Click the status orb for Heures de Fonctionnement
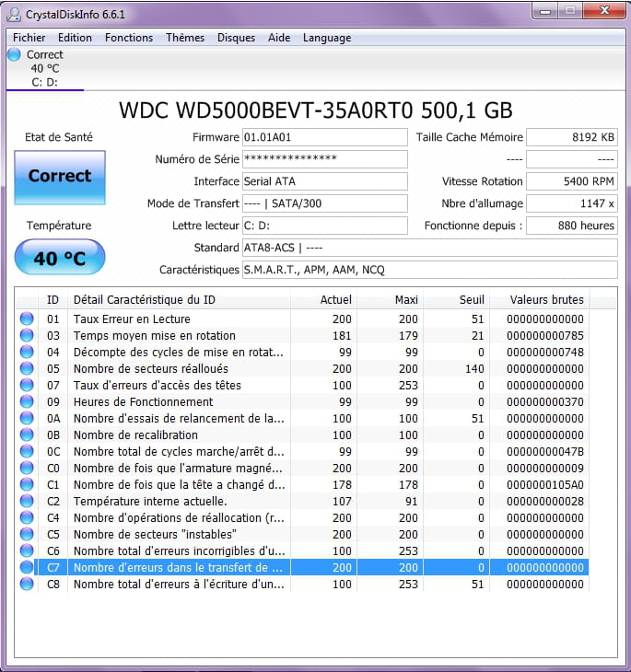Image resolution: width=631 pixels, height=672 pixels. tap(27, 402)
